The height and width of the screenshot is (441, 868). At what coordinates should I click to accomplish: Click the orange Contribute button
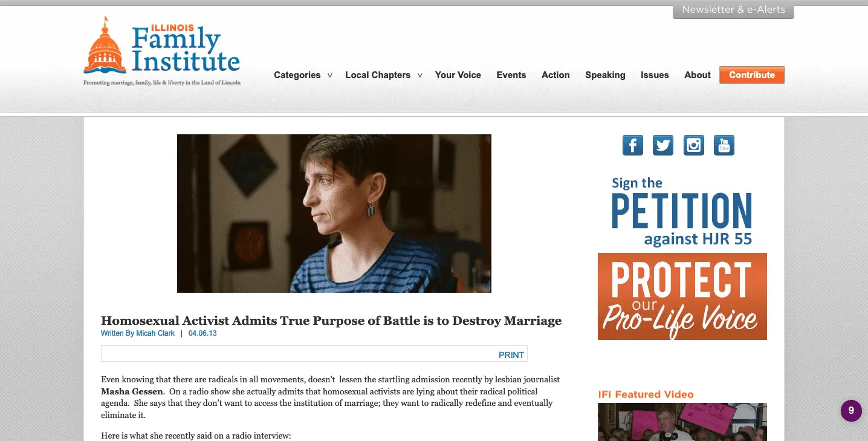tap(752, 75)
